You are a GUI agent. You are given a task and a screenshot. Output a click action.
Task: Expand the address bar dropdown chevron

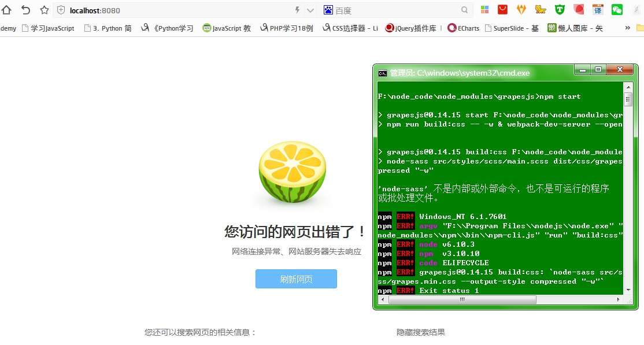310,10
